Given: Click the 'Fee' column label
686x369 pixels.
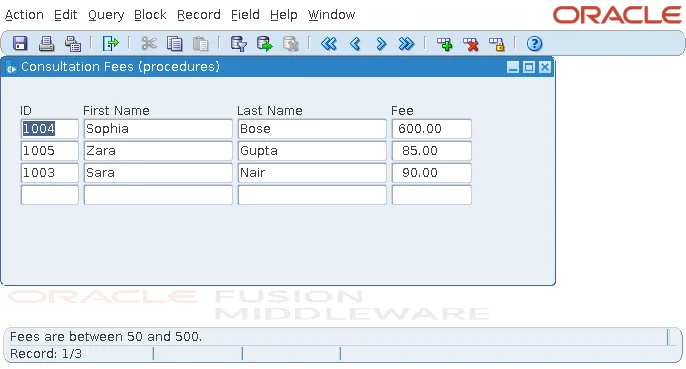Looking at the screenshot, I should (x=402, y=111).
